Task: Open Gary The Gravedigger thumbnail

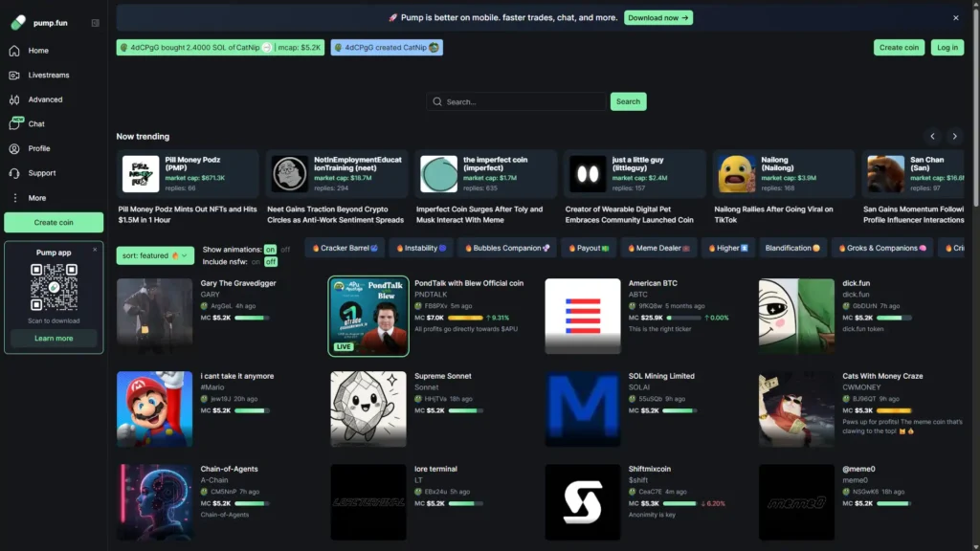Action: coord(154,316)
